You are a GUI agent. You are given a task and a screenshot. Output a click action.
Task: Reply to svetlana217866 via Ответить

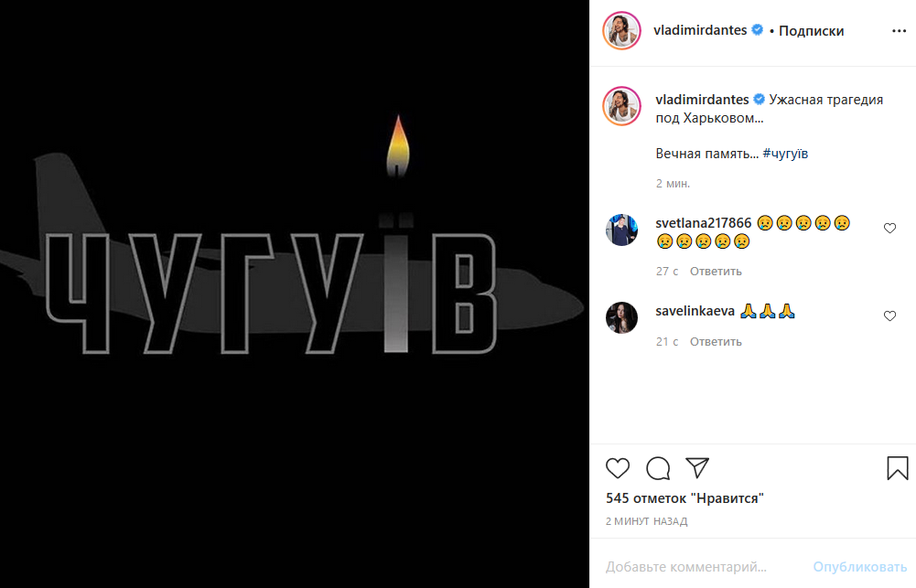(716, 272)
